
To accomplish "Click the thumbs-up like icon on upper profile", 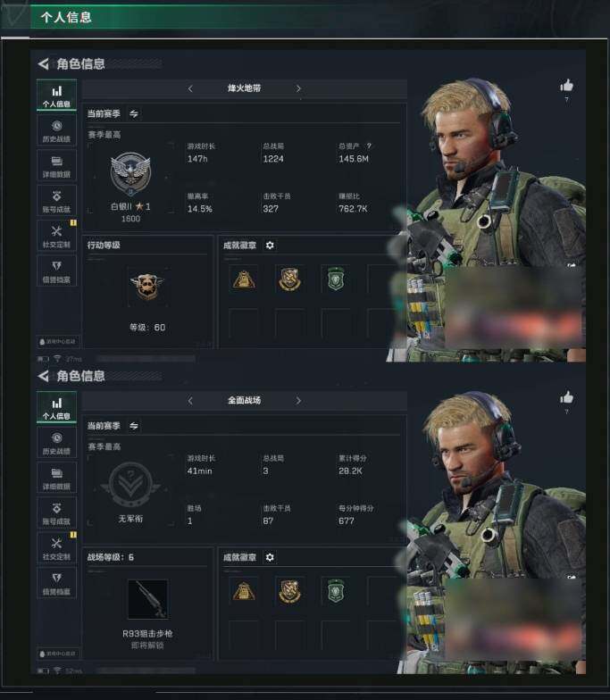I will 566,85.
